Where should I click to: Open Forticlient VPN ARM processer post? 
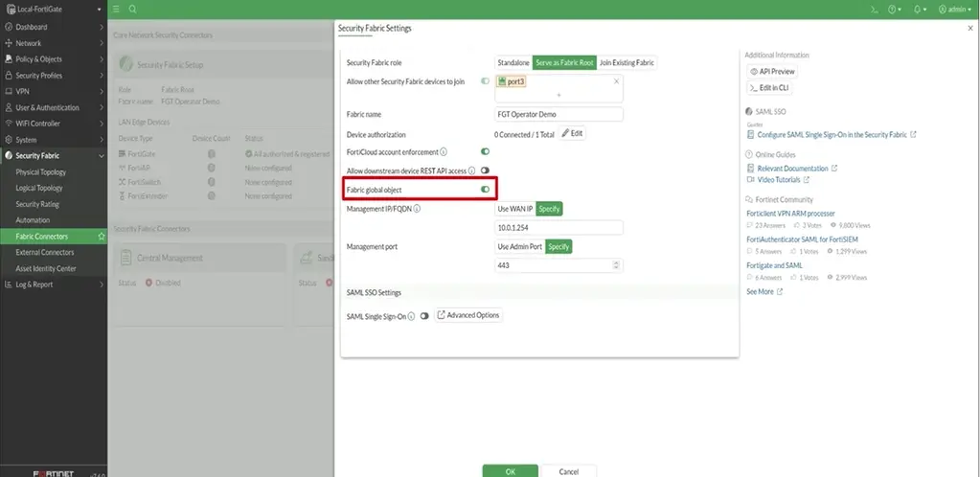click(x=790, y=214)
